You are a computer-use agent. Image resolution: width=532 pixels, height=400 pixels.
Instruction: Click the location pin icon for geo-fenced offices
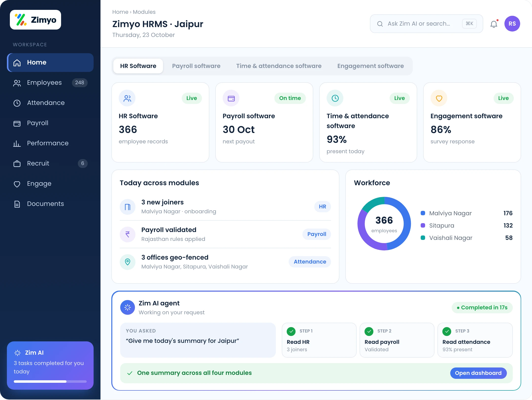pos(128,262)
